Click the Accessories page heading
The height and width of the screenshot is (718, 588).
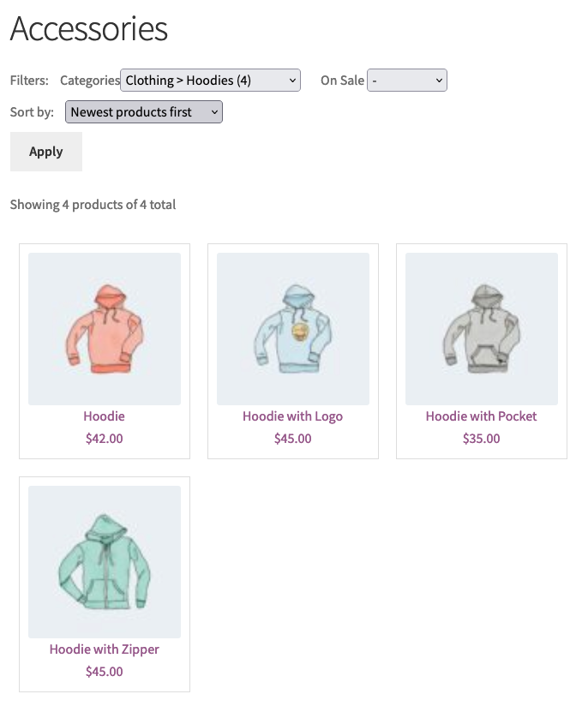click(x=89, y=29)
